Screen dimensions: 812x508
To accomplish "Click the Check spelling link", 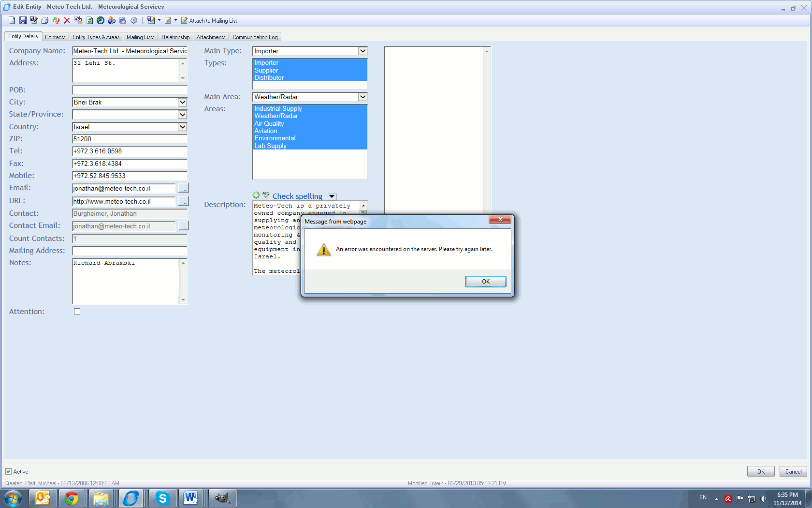I will (x=297, y=196).
